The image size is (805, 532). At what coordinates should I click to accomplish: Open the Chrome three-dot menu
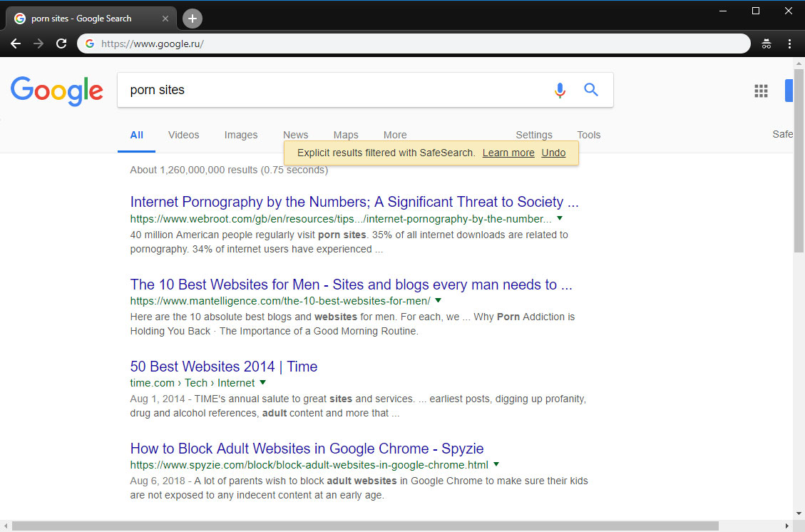(x=789, y=44)
